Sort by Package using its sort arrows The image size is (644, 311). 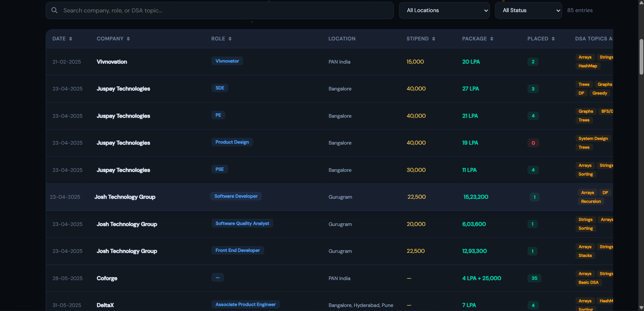coord(492,39)
